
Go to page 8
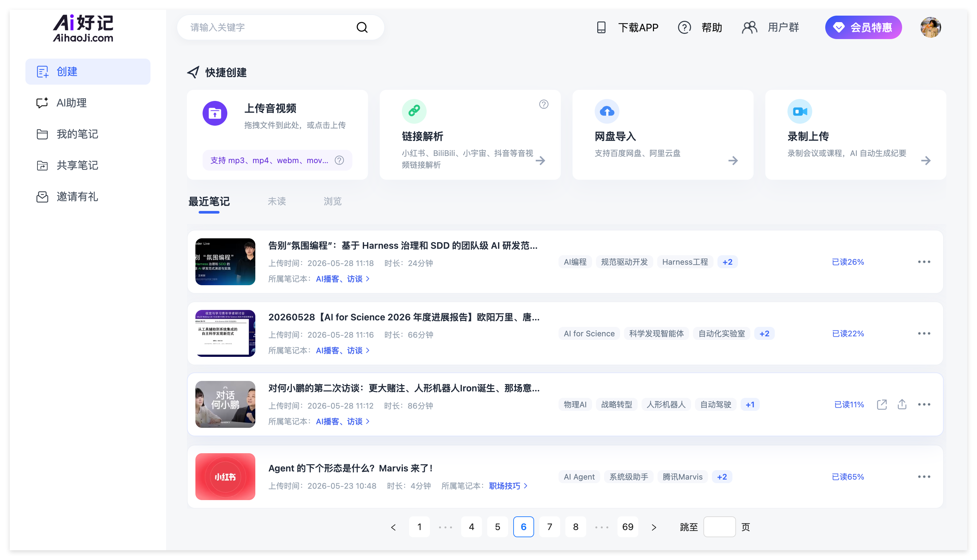pos(575,527)
